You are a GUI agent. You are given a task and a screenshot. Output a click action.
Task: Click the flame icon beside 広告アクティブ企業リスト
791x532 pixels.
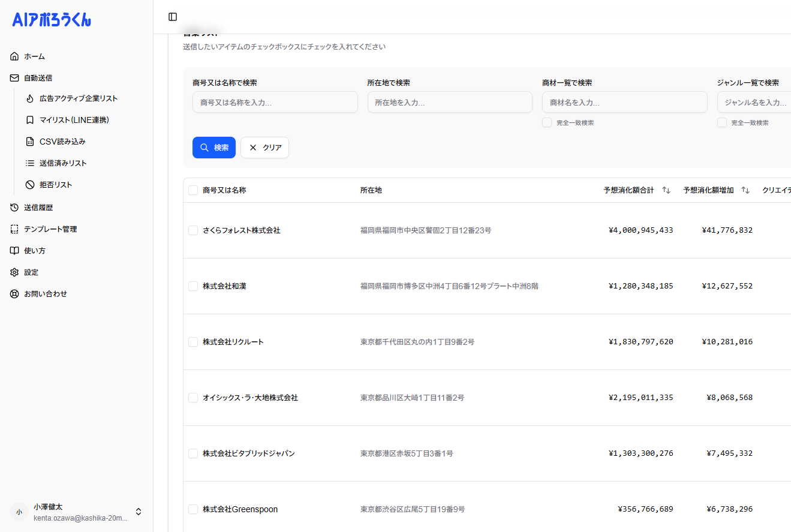pyautogui.click(x=29, y=98)
